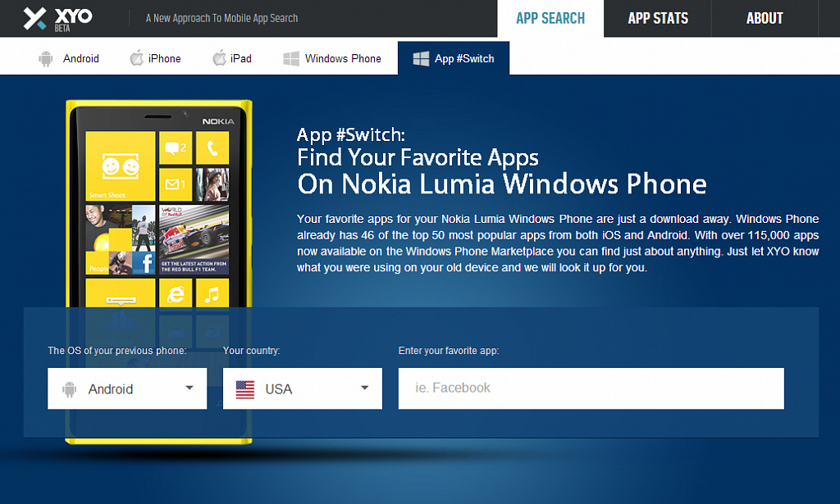Select the Windows Phone platform tab
Image resolution: width=840 pixels, height=504 pixels.
pos(332,58)
